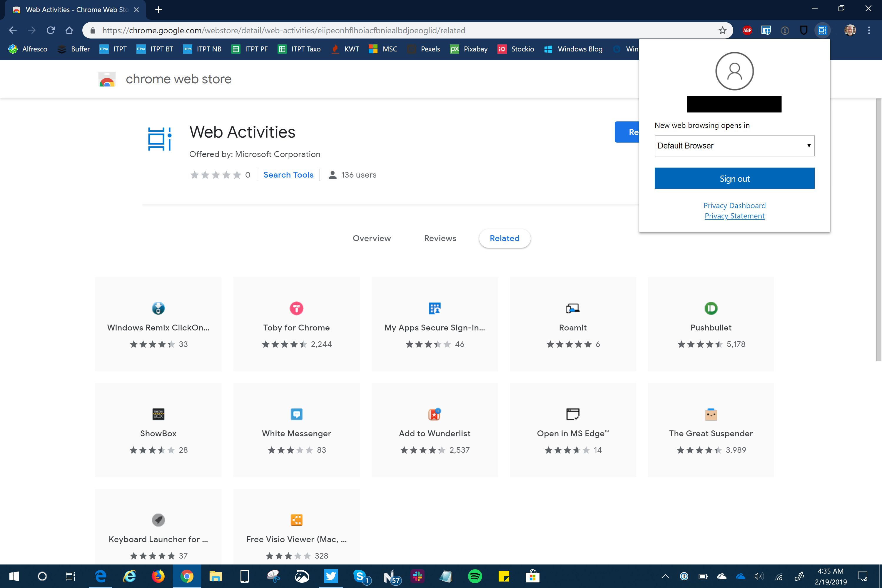Click the grey circular extension icon
The width and height of the screenshot is (882, 588).
(x=784, y=30)
